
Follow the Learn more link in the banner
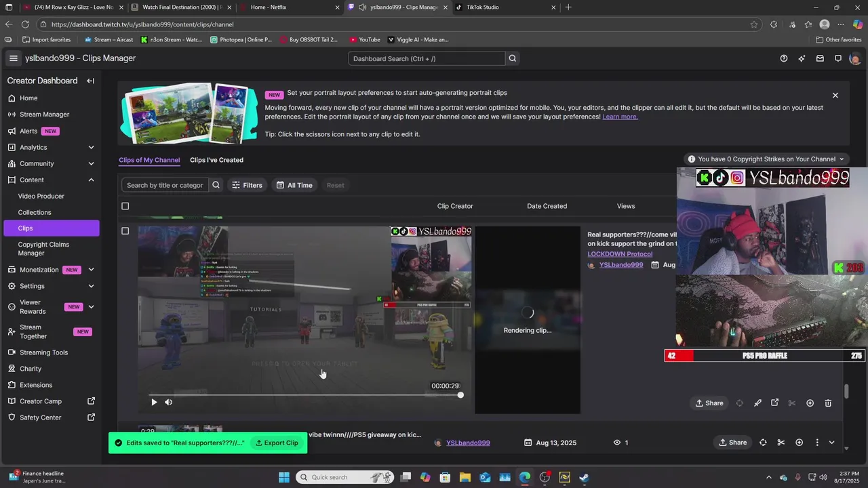coord(620,117)
